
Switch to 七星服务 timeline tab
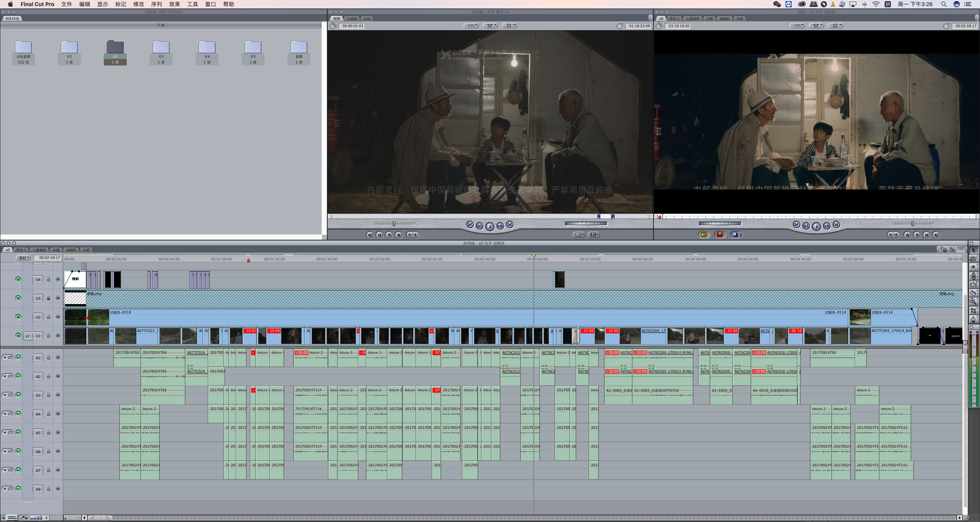(x=39, y=250)
